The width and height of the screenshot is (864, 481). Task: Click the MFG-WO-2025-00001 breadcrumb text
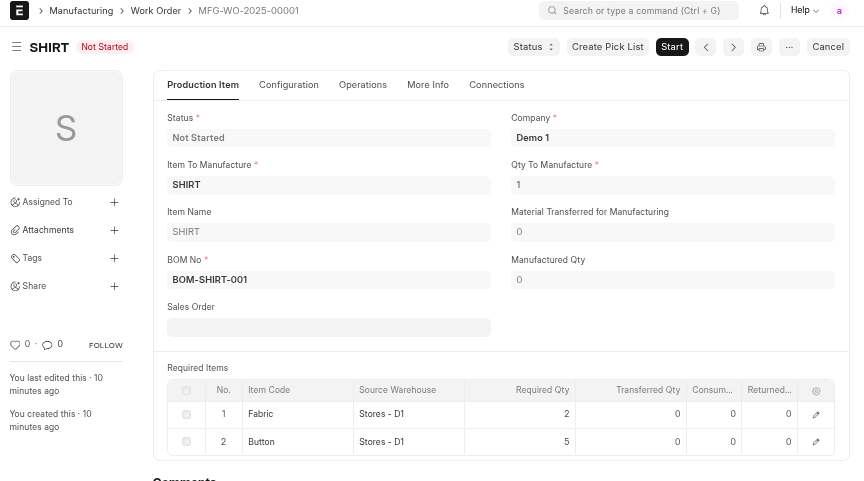pyautogui.click(x=249, y=10)
